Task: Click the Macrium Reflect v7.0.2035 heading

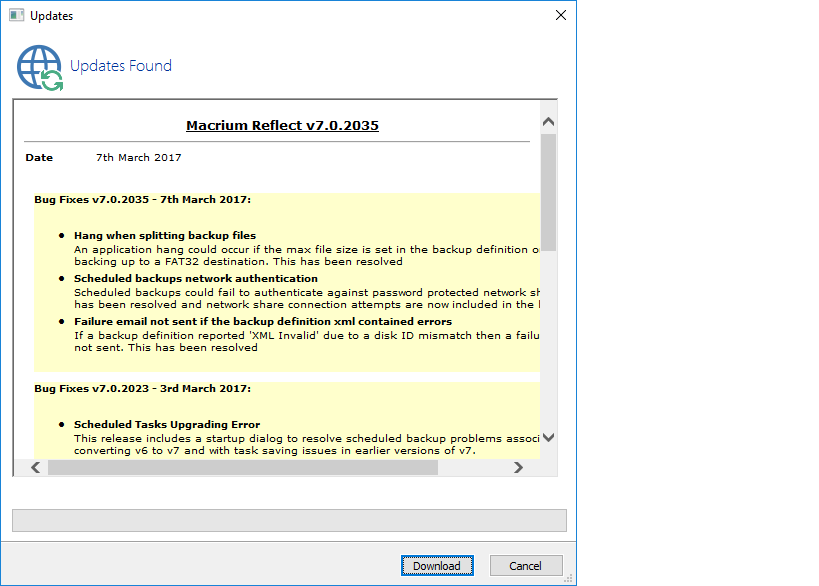Action: [x=282, y=125]
